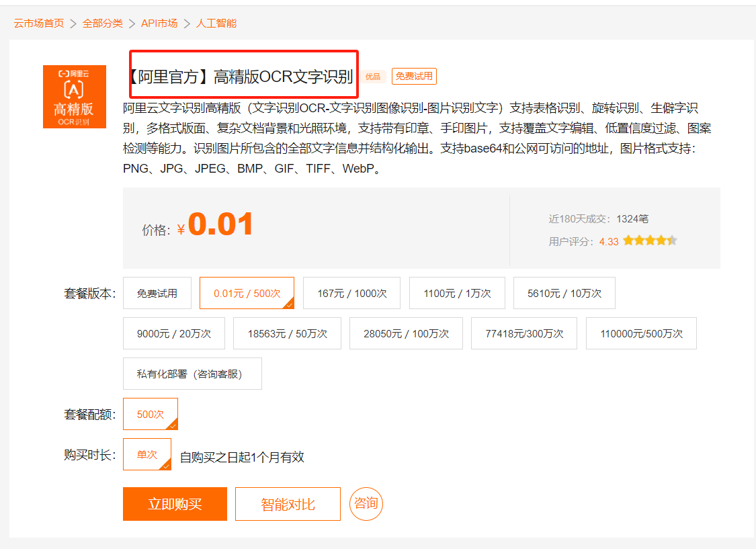Click the text 自购买之日起1个月有效
This screenshot has height=549, width=756.
pyautogui.click(x=242, y=457)
